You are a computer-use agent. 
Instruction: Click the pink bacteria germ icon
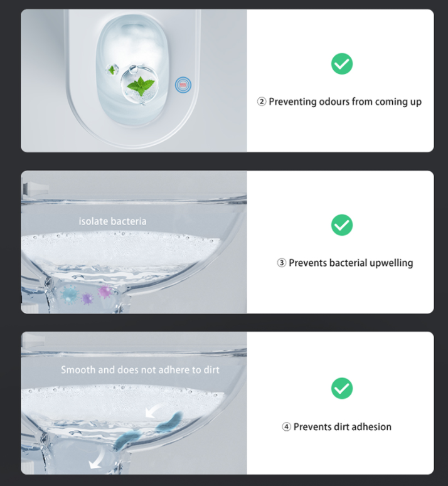click(x=104, y=292)
